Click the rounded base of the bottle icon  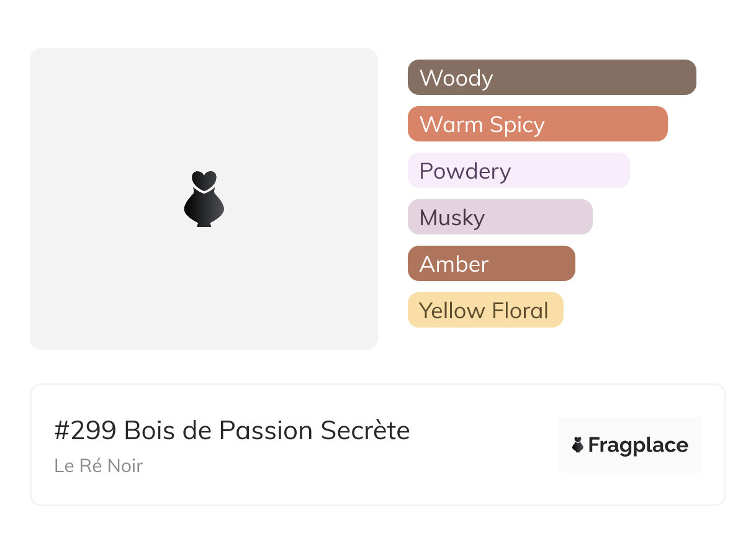coord(204,211)
